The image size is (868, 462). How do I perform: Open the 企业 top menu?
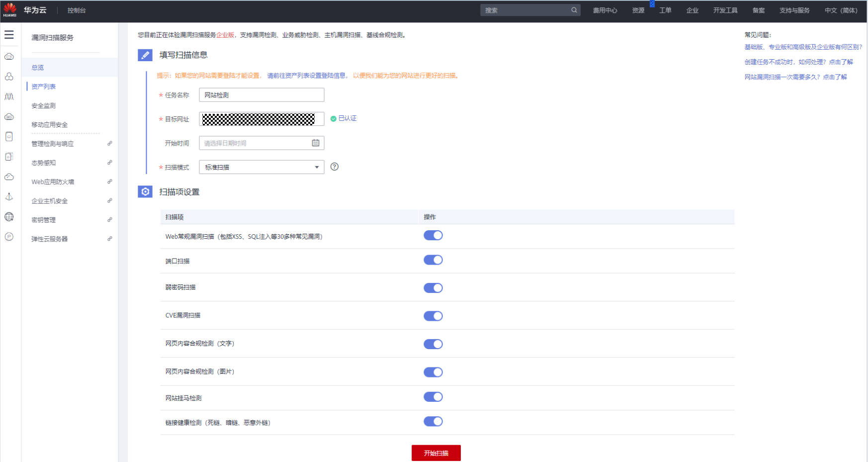[x=693, y=10]
